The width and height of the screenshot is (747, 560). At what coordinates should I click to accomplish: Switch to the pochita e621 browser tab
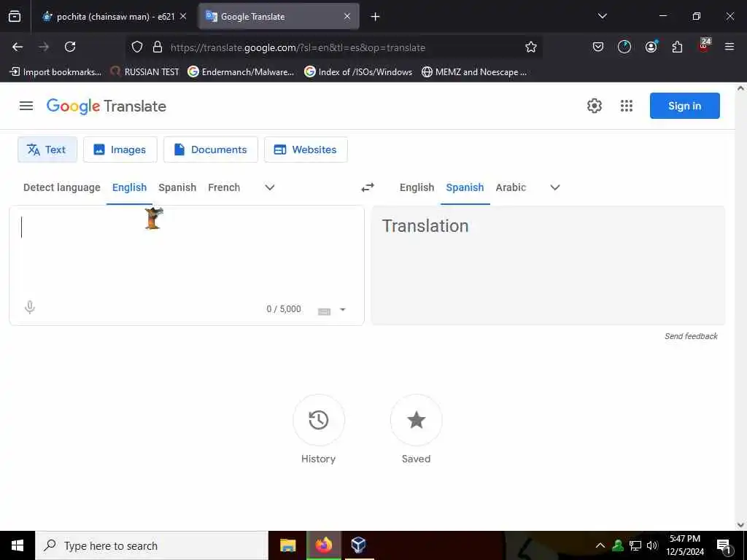(x=109, y=17)
